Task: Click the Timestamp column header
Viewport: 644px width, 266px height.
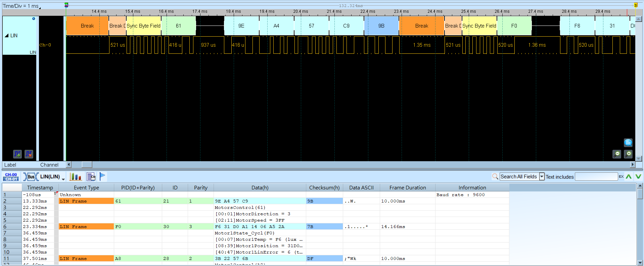Action: click(x=40, y=187)
